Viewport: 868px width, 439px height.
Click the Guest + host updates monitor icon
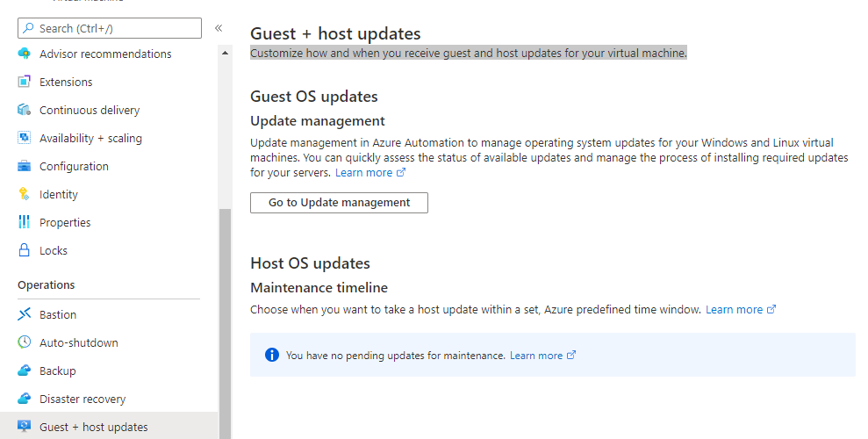point(24,426)
